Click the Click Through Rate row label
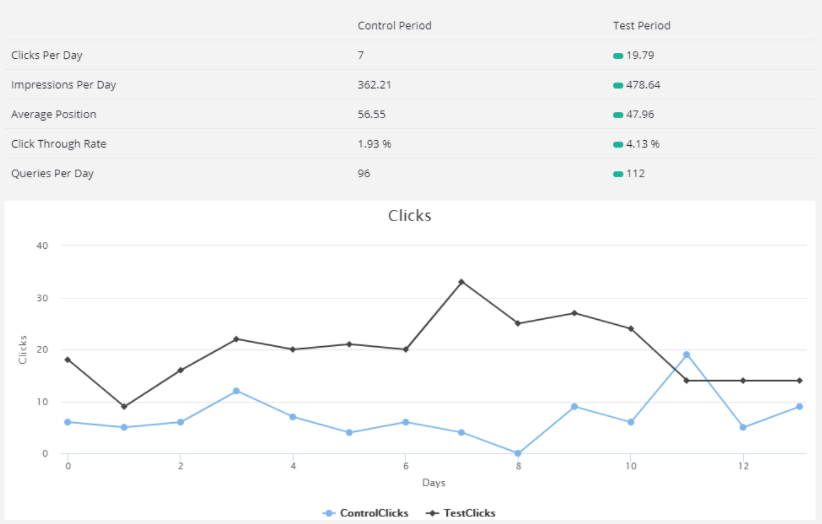This screenshot has width=822, height=524. [x=58, y=144]
